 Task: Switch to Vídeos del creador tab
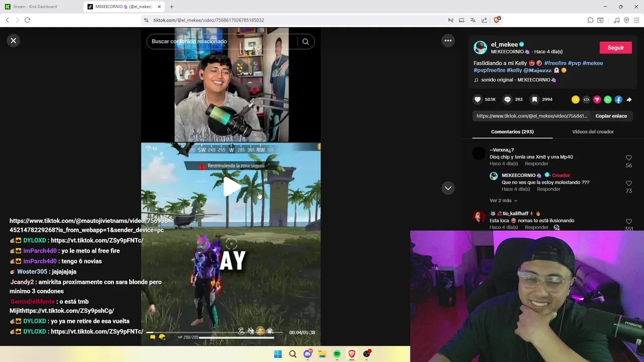pos(593,132)
